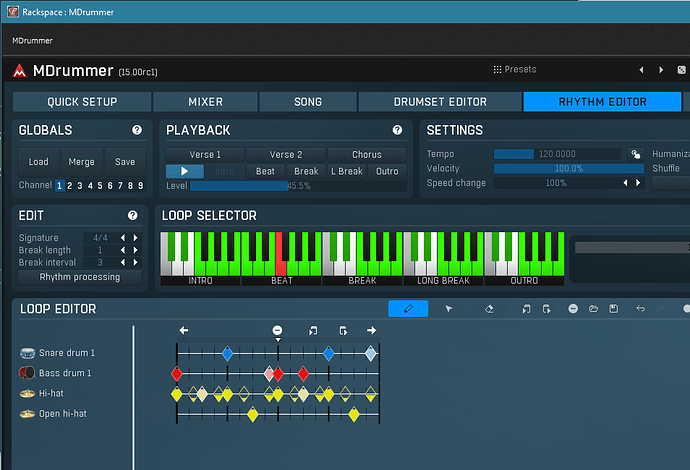Increase Speed change with right arrow

tap(638, 183)
